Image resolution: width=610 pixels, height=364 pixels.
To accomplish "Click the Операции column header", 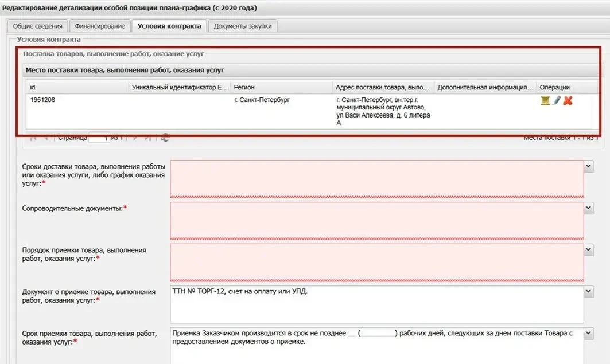I will point(567,87).
